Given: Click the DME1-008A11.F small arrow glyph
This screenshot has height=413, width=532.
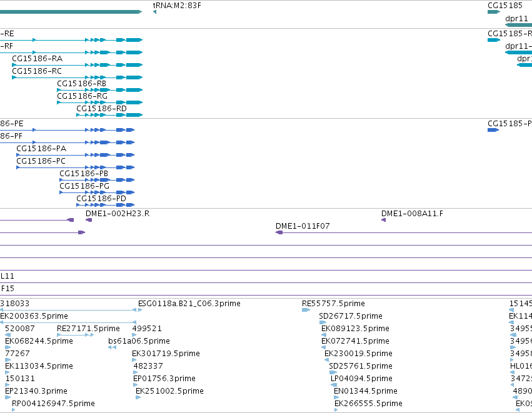Looking at the screenshot, I should pyautogui.click(x=383, y=220).
